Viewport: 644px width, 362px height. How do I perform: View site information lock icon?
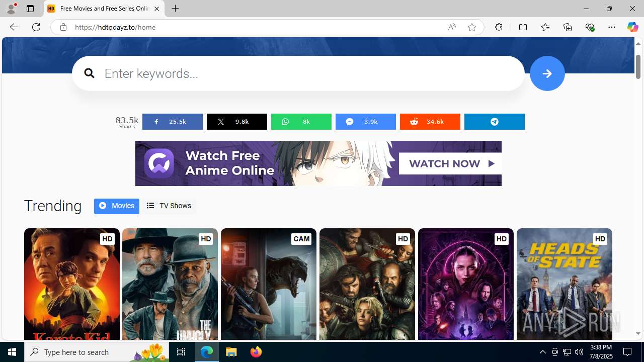pos(63,27)
